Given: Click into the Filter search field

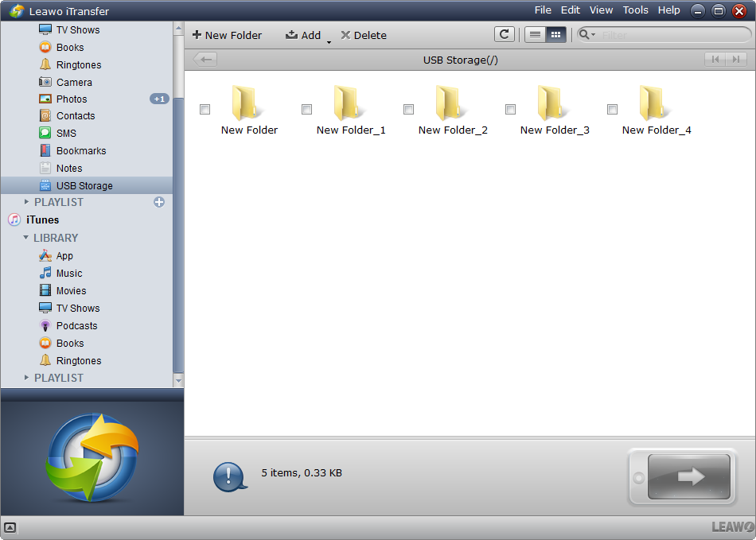Looking at the screenshot, I should 672,35.
